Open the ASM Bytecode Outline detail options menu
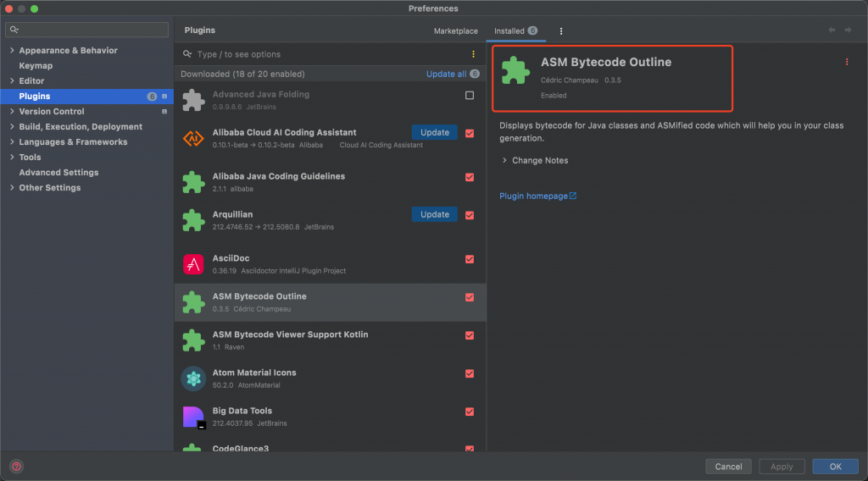Image resolution: width=868 pixels, height=481 pixels. coord(846,62)
